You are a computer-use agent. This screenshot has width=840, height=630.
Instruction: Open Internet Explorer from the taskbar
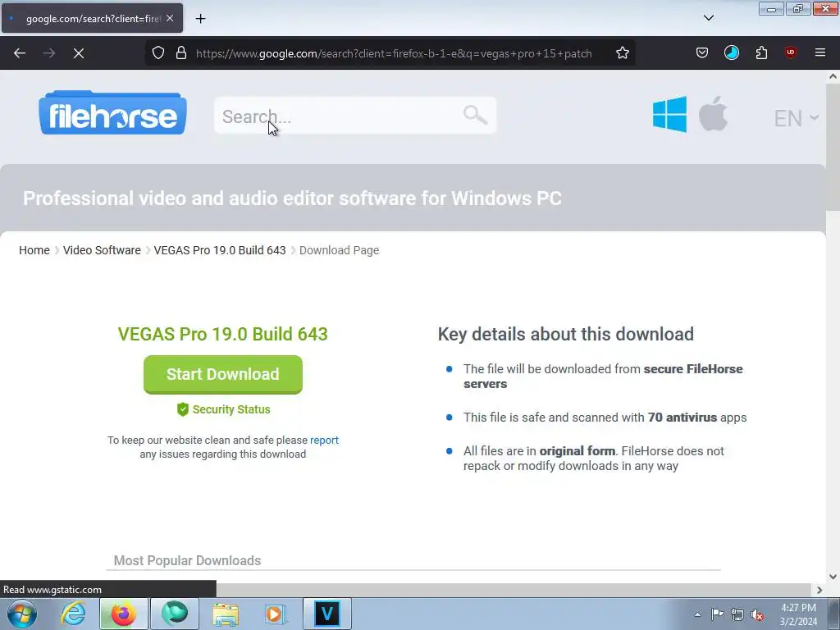point(73,614)
